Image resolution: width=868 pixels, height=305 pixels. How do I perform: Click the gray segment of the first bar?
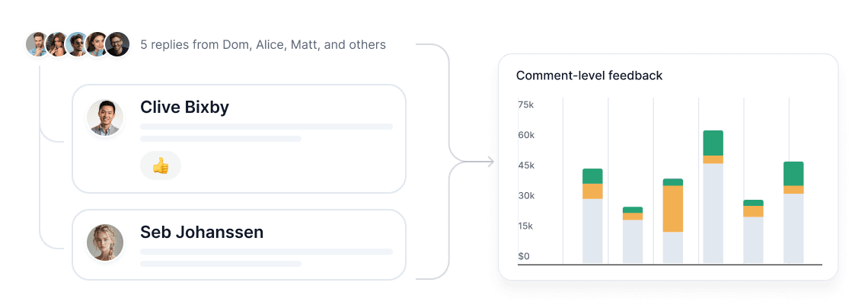tap(592, 231)
